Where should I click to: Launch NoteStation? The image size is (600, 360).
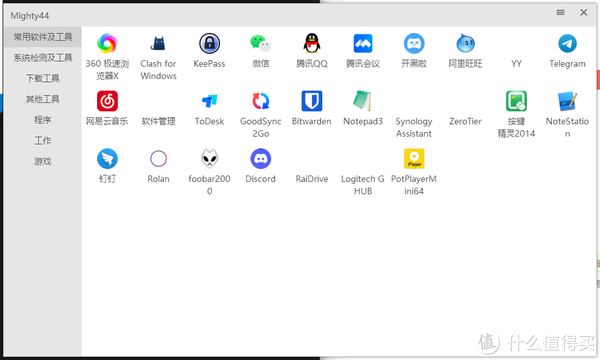point(567,101)
